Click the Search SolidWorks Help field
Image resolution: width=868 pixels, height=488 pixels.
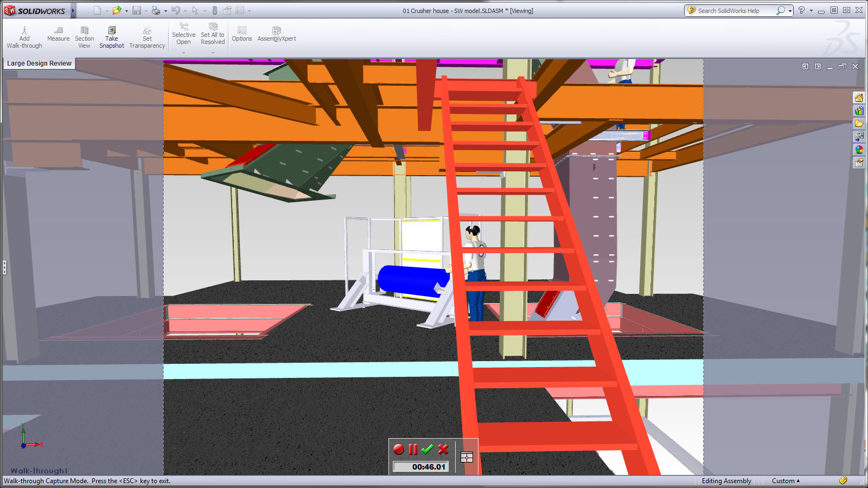click(732, 10)
